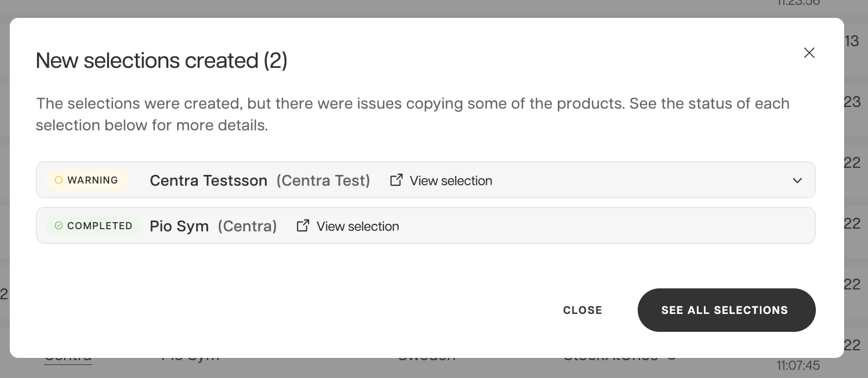Expand the Centra Testsson row chevron
The width and height of the screenshot is (868, 378).
point(797,180)
